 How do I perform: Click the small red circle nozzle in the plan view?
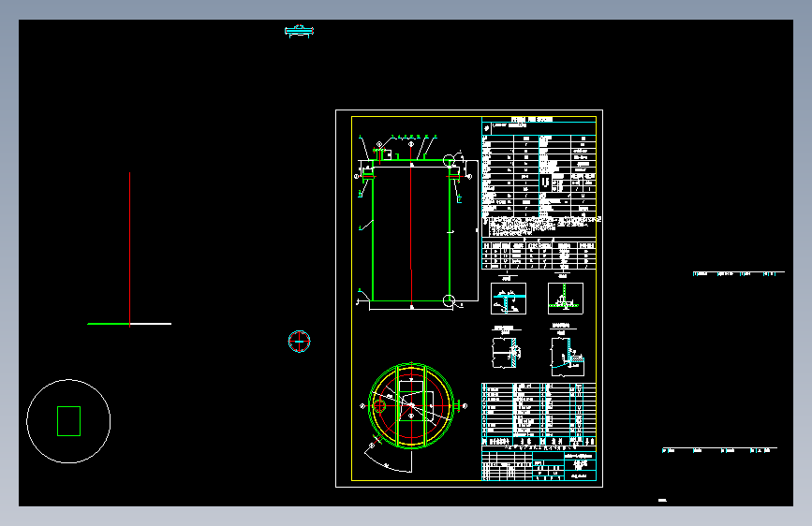pyautogui.click(x=379, y=406)
